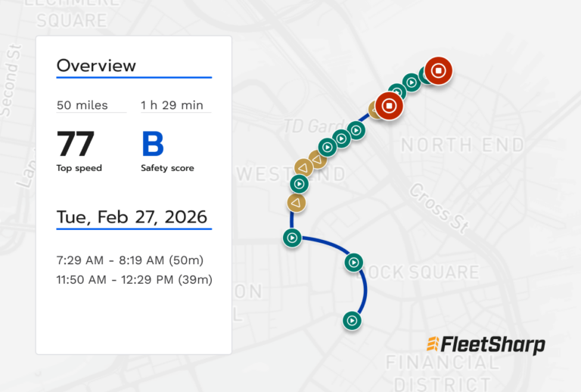Click the green play marker between the yellow markers
This screenshot has height=392, width=581.
click(299, 184)
